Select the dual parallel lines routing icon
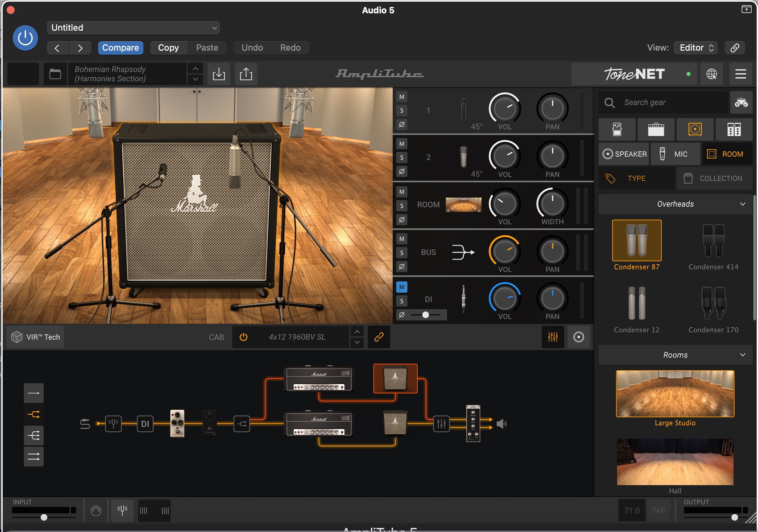The image size is (758, 532). coord(34,456)
